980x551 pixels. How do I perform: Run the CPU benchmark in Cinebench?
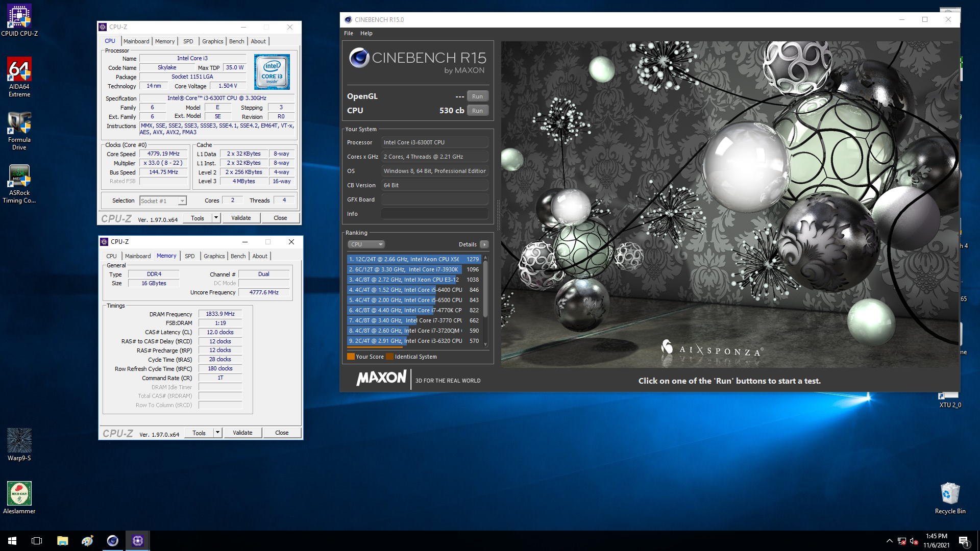(x=477, y=111)
